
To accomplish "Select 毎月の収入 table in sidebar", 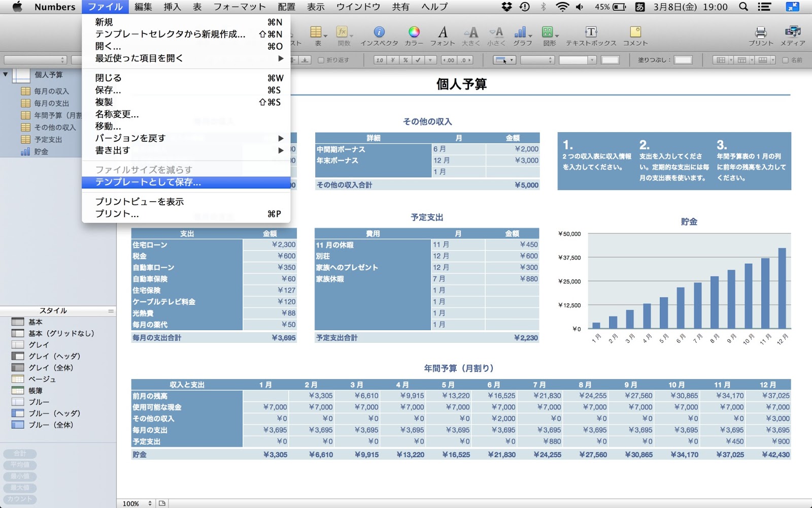I will 45,91.
